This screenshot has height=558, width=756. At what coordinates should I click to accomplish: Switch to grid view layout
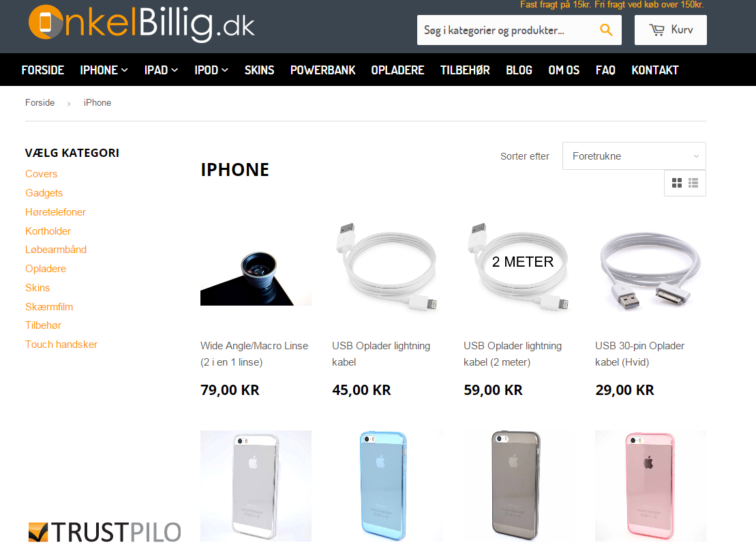[x=677, y=183]
